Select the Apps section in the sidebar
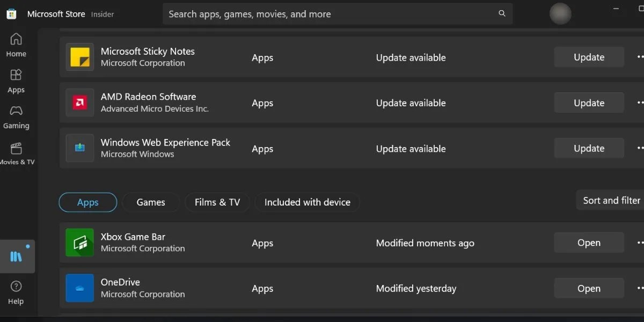Screen dimensions: 644x322 tap(16, 80)
